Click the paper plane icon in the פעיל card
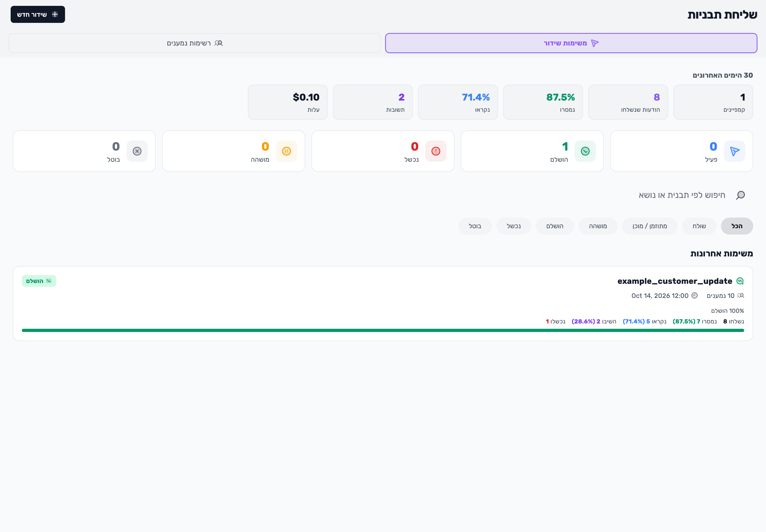Screen dimensions: 766x532 click(x=735, y=151)
